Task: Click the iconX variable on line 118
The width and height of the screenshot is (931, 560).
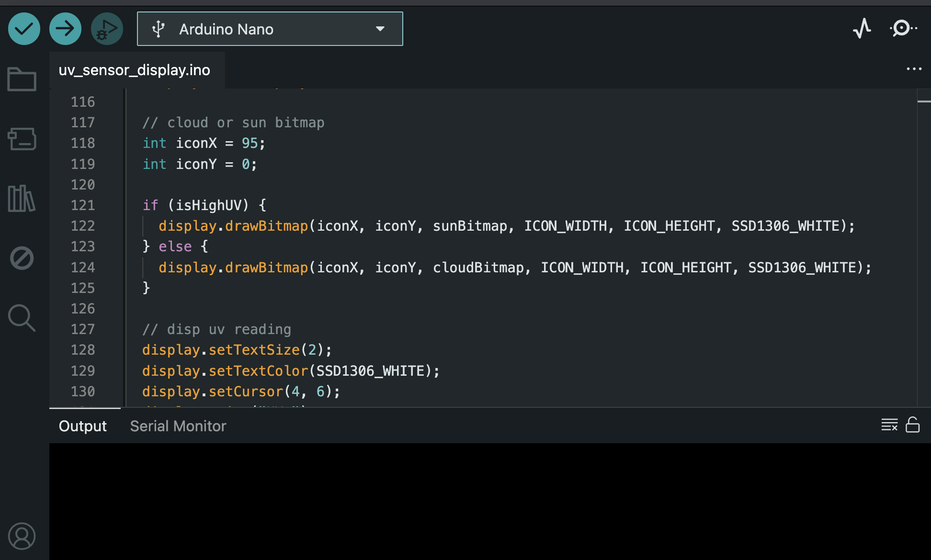Action: tap(196, 143)
